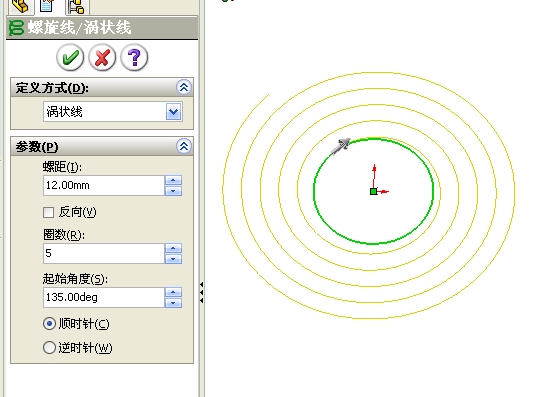This screenshot has height=397, width=537.
Task: Select the 顺时针(C) clockwise option
Action: 49,324
